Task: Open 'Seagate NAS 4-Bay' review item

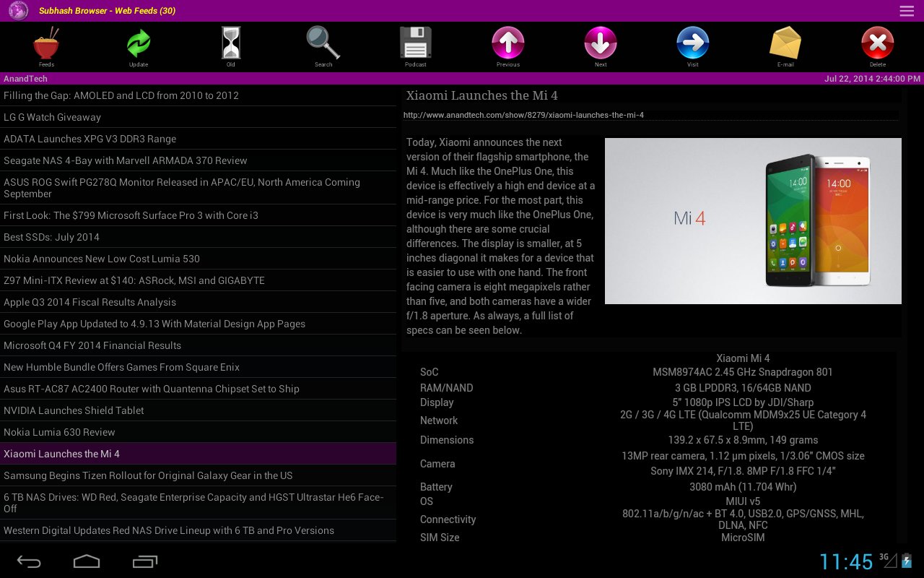Action: [x=198, y=160]
